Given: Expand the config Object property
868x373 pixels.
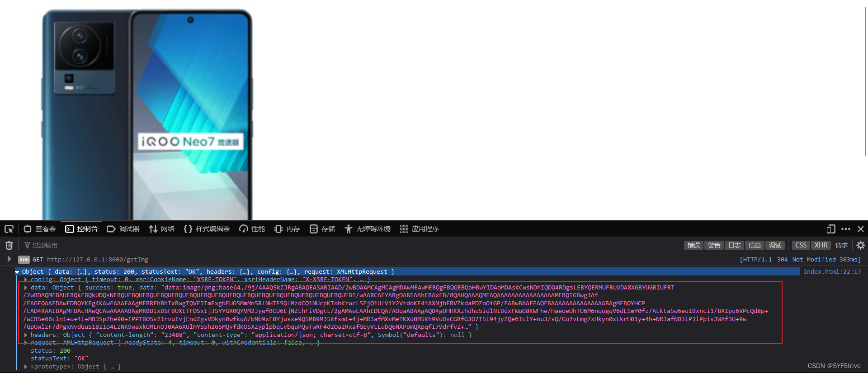Looking at the screenshot, I should click(26, 280).
